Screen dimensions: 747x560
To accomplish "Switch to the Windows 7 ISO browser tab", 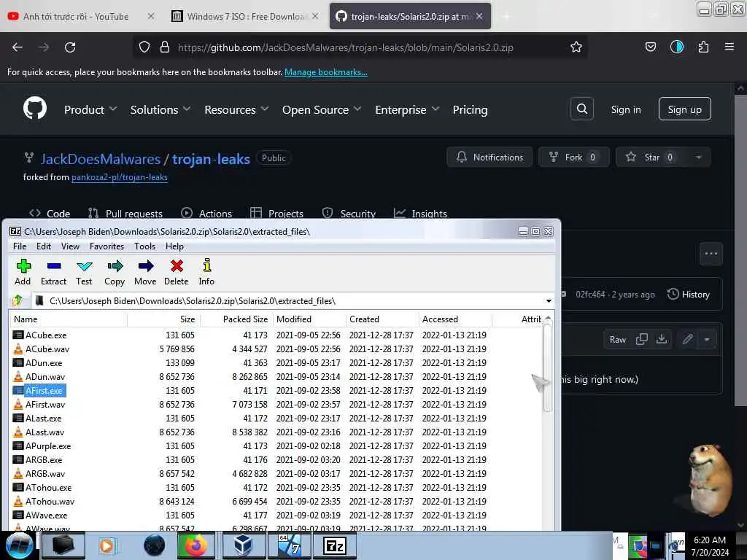I will (244, 17).
